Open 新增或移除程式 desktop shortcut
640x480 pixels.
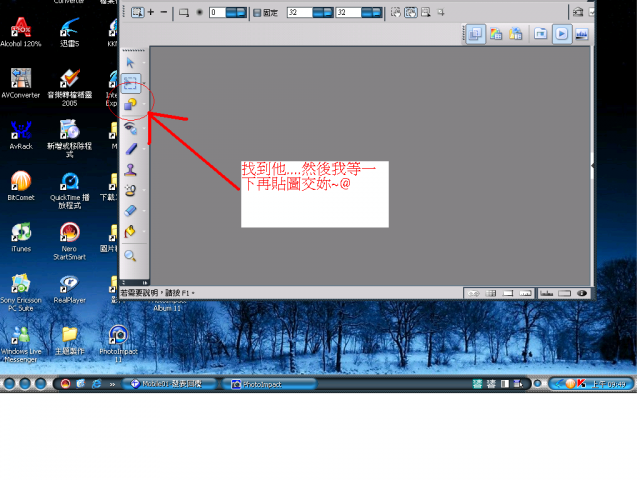point(69,139)
